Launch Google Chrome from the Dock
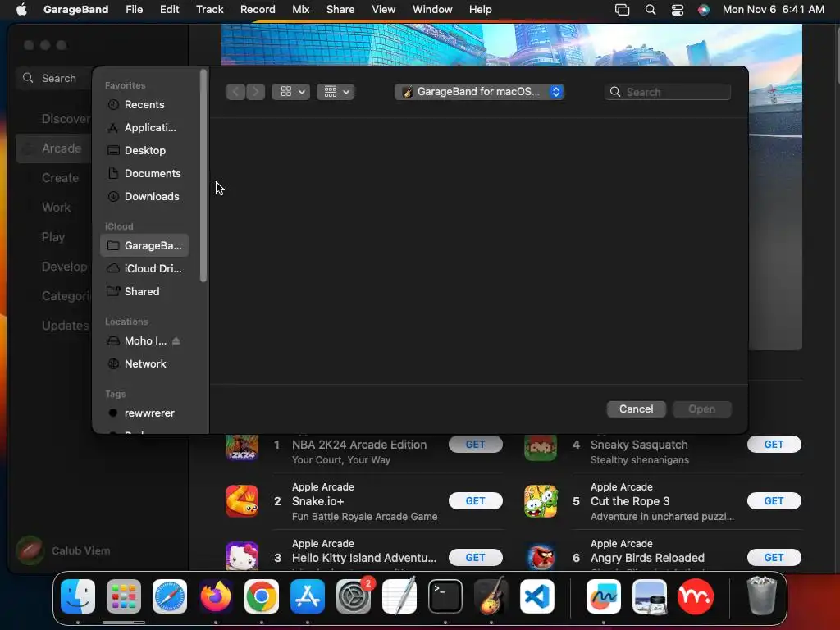 (262, 596)
